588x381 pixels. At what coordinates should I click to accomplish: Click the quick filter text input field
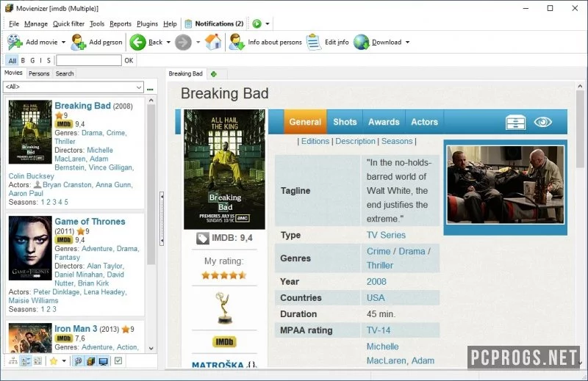89,60
